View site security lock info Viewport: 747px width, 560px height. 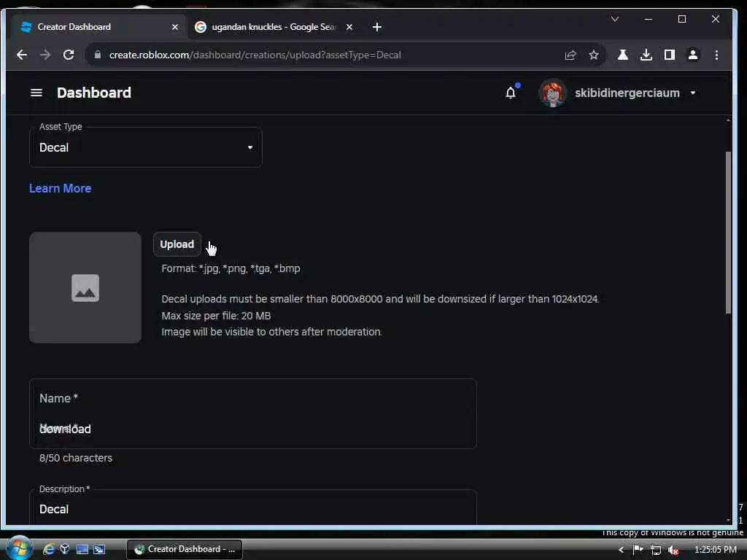tap(97, 55)
